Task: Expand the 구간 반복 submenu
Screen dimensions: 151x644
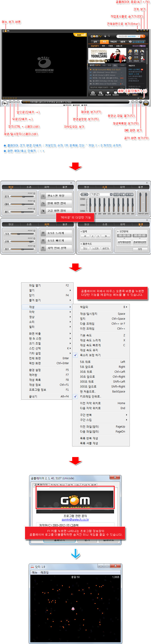Action: click(101, 415)
